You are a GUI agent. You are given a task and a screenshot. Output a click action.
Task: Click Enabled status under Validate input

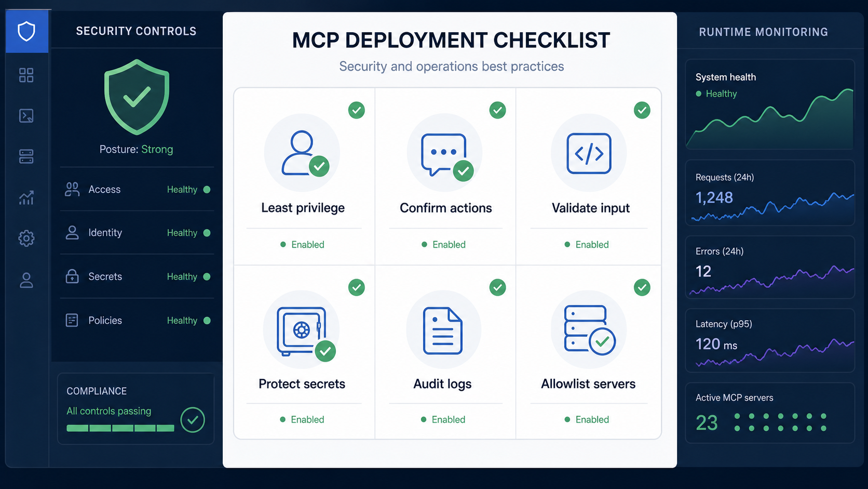[587, 245]
